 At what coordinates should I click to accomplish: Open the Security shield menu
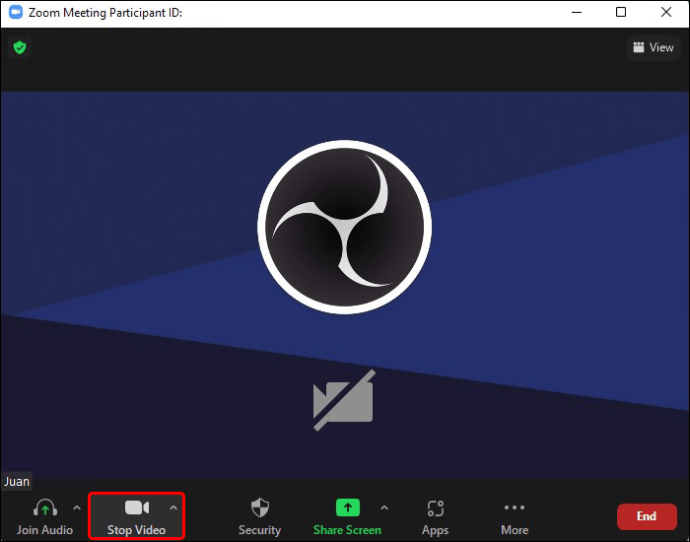[x=260, y=516]
